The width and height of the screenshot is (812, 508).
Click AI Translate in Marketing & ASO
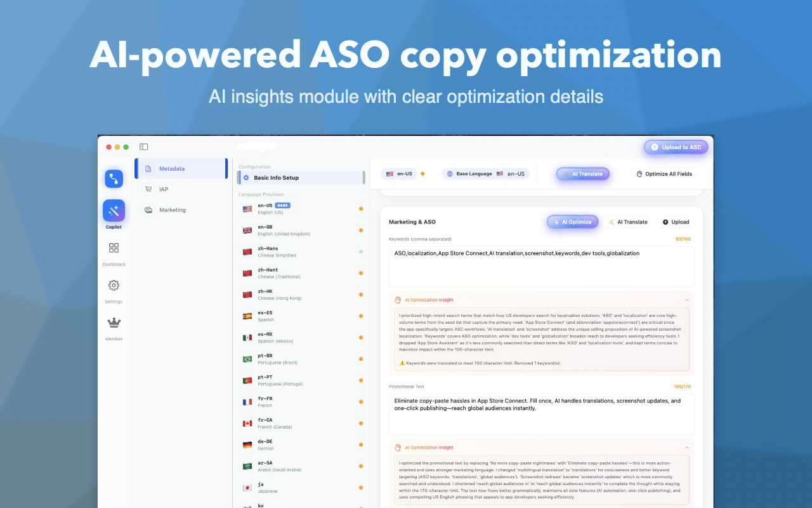628,222
